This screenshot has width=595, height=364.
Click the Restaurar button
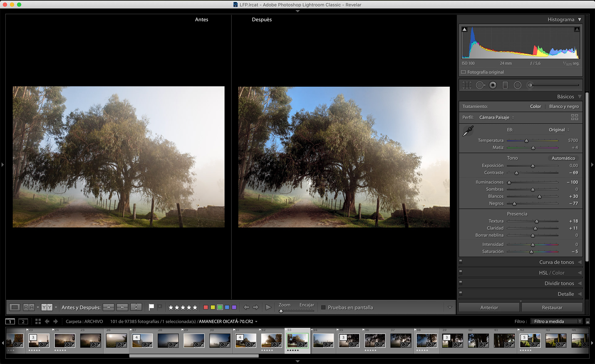(x=552, y=307)
